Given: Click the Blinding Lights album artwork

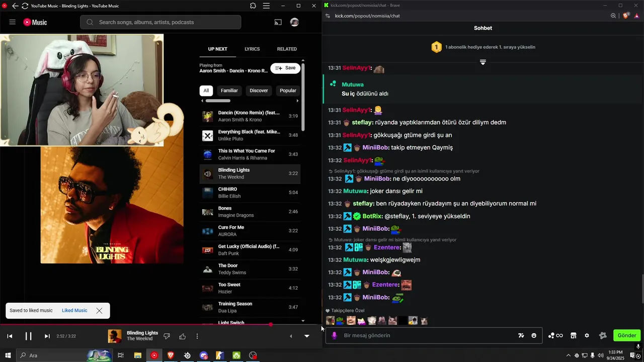Looking at the screenshot, I should [x=112, y=205].
